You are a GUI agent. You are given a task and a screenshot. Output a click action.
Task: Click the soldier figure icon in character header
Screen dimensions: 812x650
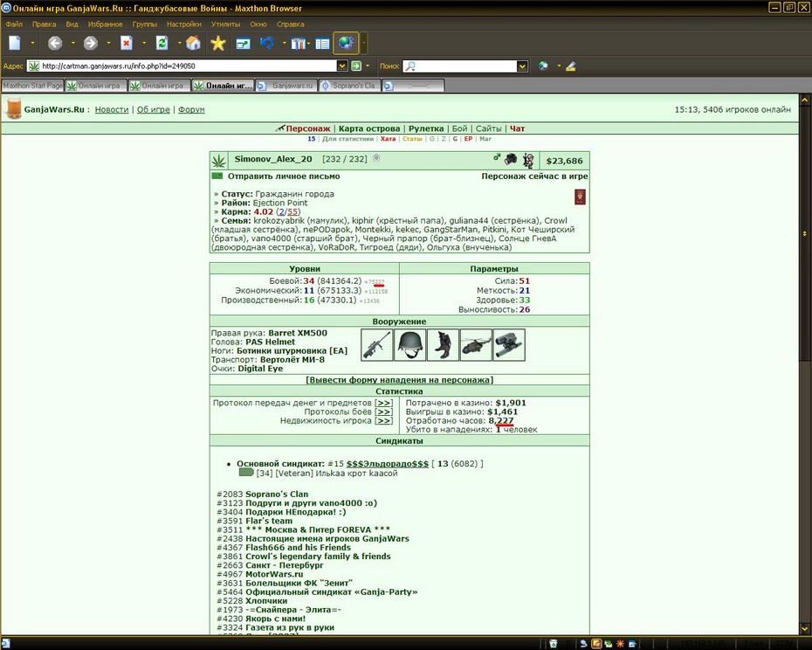pos(528,161)
